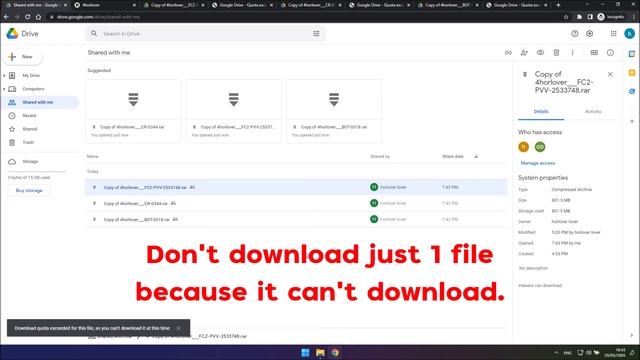Open File Explorer from taskbar
Screen dimensions: 640x360
(320, 353)
